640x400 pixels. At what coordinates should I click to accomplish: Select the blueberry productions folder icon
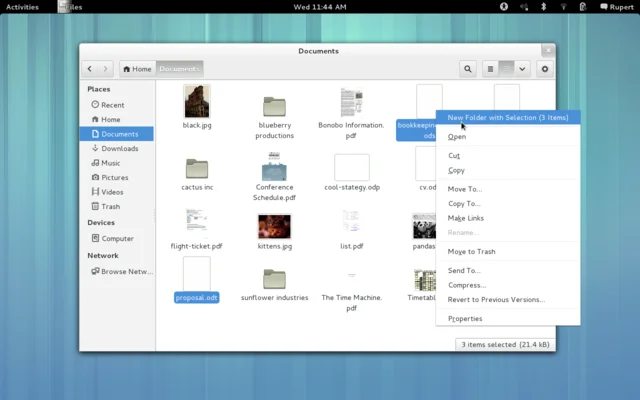coord(274,107)
